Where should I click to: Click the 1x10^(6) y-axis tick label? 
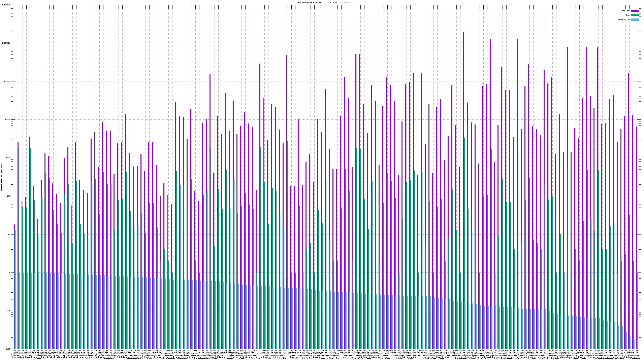[6, 43]
